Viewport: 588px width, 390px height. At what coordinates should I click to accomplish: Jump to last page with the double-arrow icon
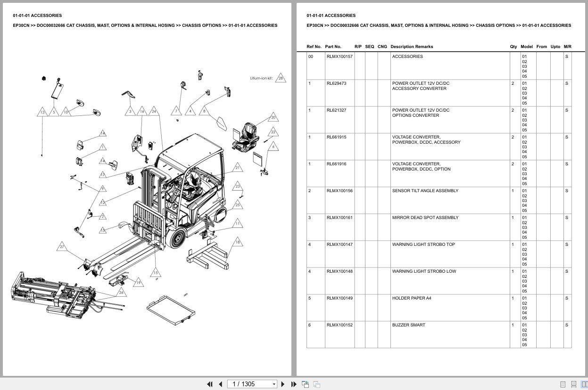(x=293, y=384)
